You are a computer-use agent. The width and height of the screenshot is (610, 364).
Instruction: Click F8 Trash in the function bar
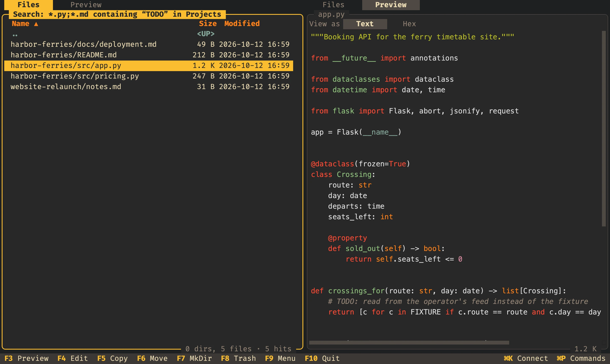238,358
